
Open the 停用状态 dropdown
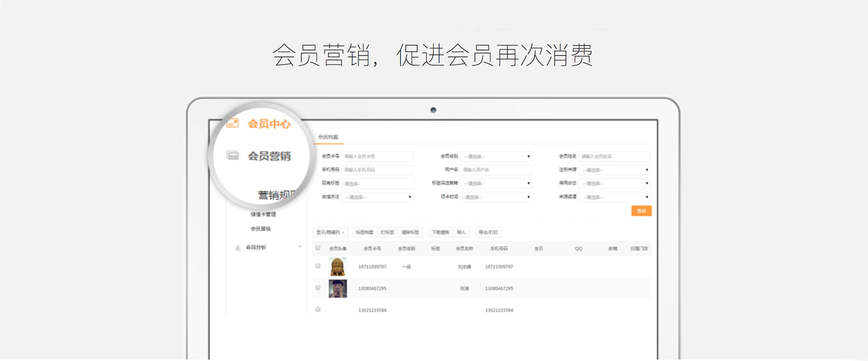(x=614, y=184)
